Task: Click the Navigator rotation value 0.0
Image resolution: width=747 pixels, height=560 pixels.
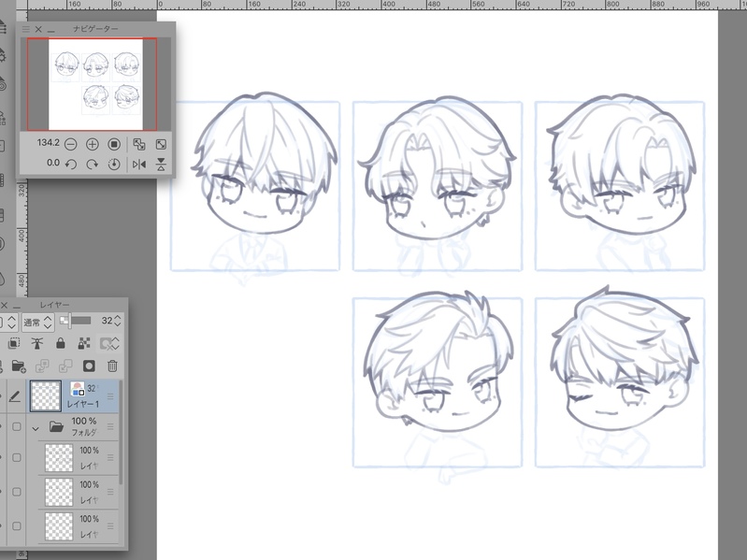Action: pos(53,163)
